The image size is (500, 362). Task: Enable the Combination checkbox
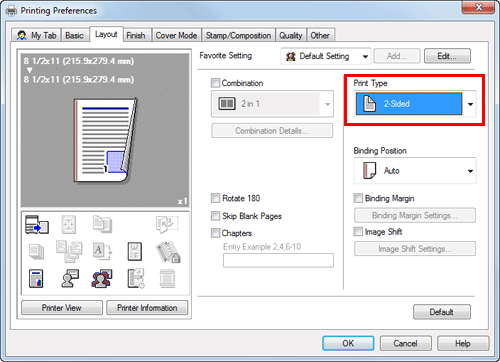(216, 83)
